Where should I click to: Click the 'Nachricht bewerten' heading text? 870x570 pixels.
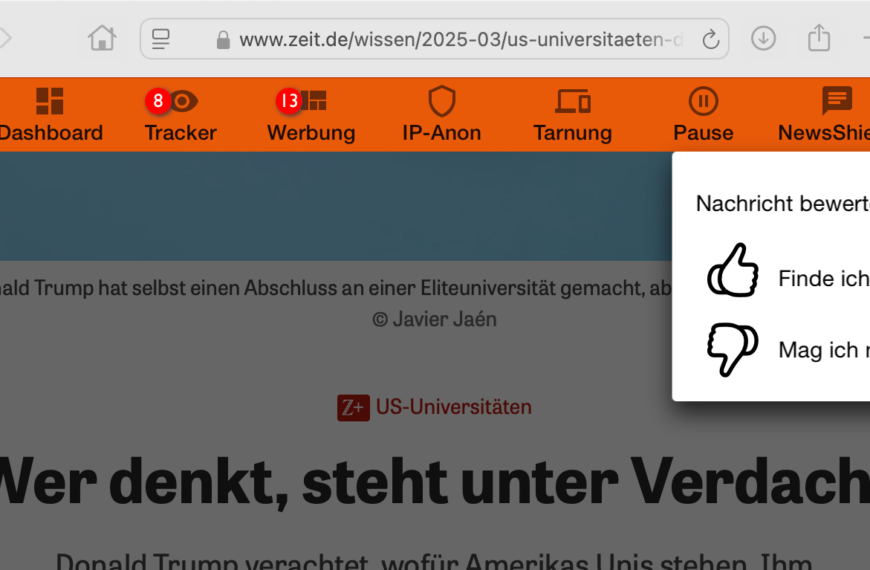tap(782, 204)
